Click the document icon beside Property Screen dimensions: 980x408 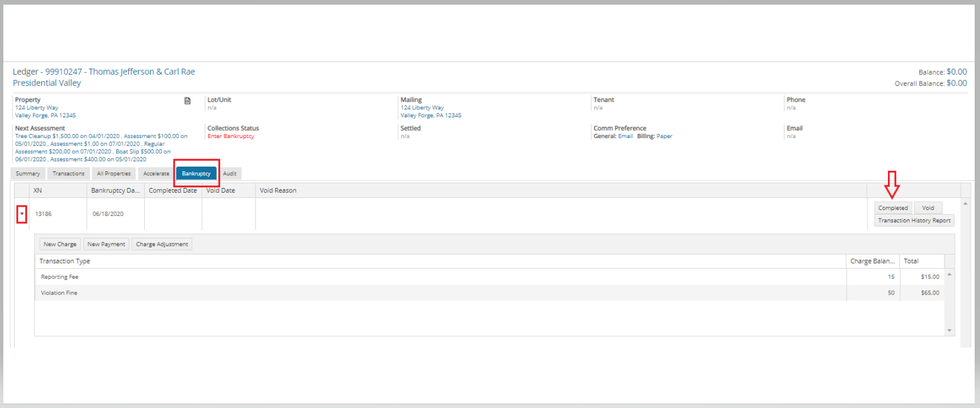point(187,101)
